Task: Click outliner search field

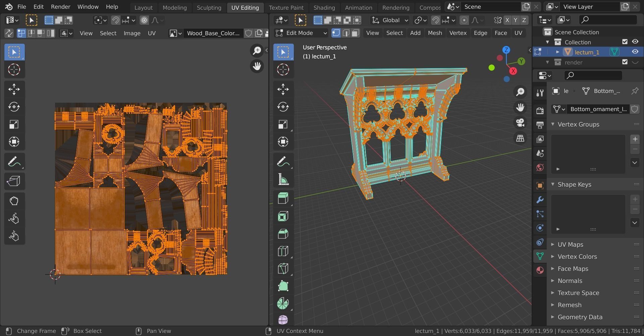Action: point(608,20)
